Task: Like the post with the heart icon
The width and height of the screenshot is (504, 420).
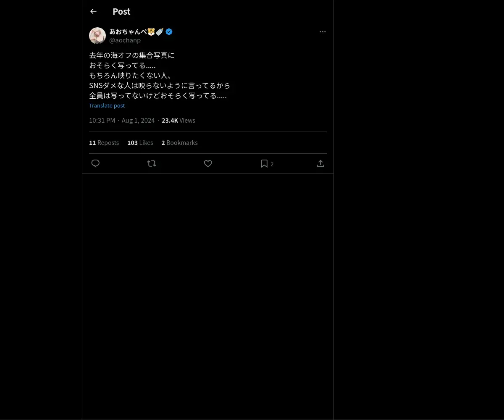Action: (x=208, y=163)
